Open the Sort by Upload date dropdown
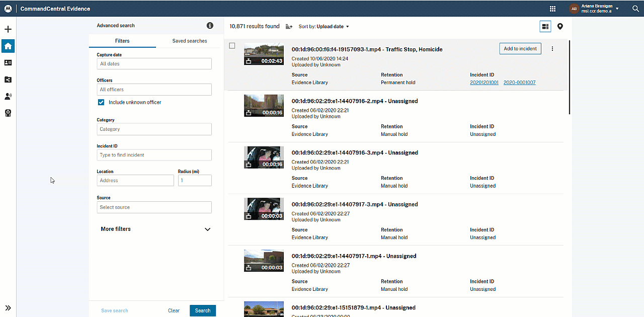 coord(324,27)
